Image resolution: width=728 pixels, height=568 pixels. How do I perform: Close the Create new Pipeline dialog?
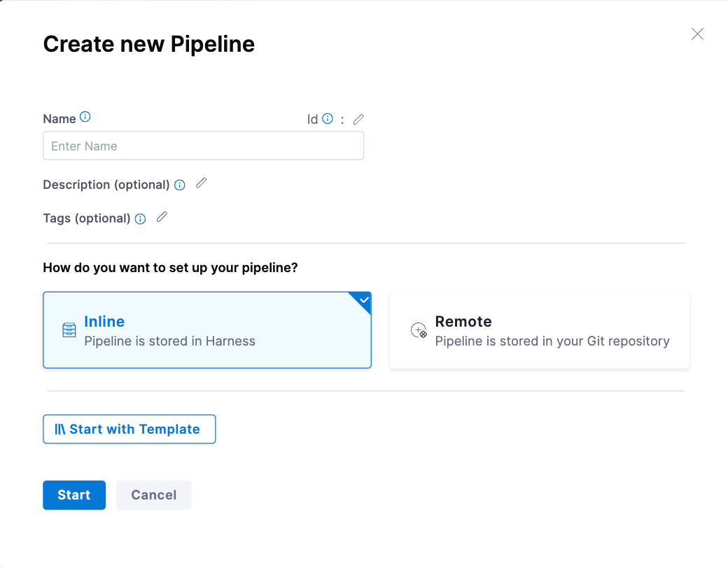pos(697,34)
